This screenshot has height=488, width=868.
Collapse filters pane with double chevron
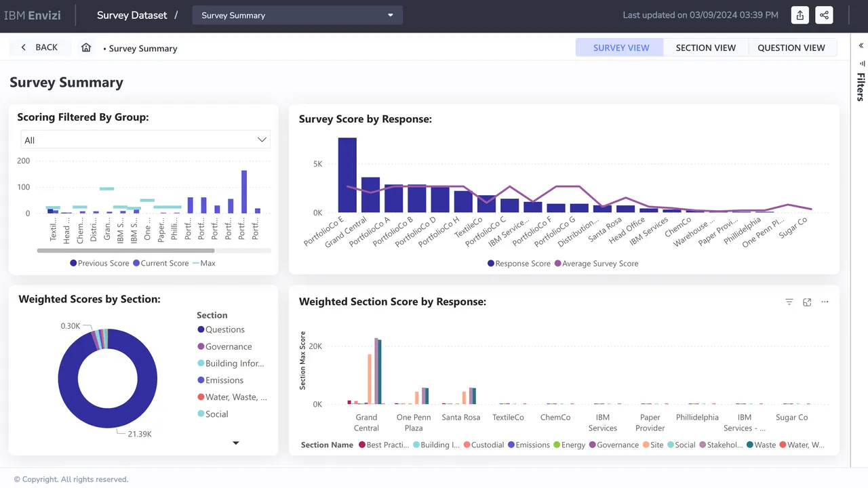click(861, 46)
